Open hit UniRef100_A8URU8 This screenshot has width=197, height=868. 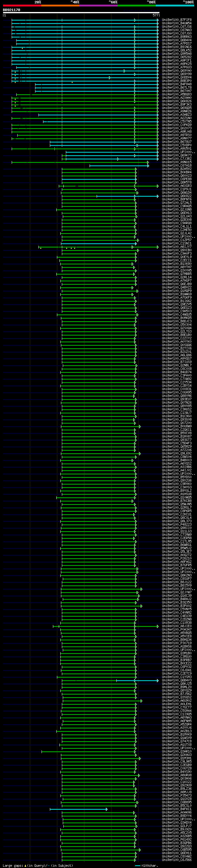[177, 775]
